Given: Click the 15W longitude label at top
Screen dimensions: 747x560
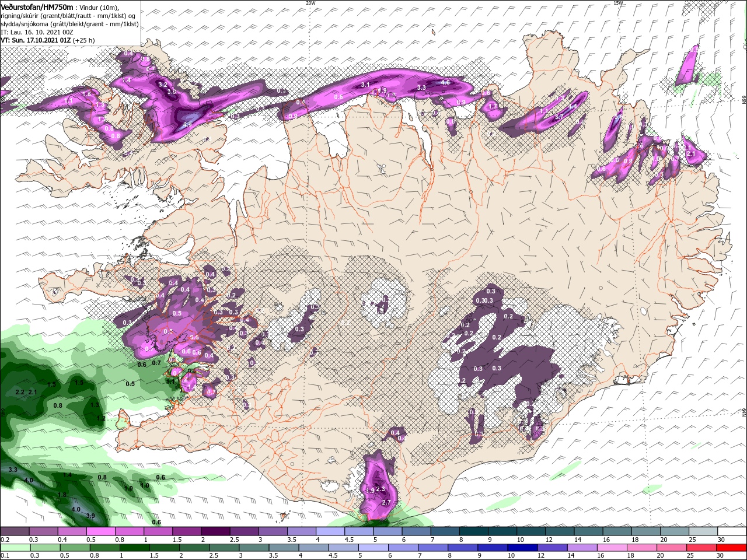Looking at the screenshot, I should pos(618,3).
